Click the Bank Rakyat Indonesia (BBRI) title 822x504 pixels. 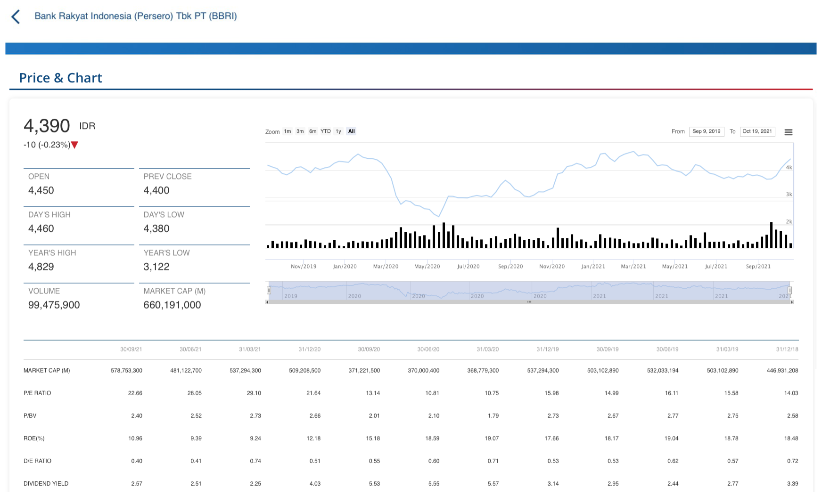click(136, 16)
